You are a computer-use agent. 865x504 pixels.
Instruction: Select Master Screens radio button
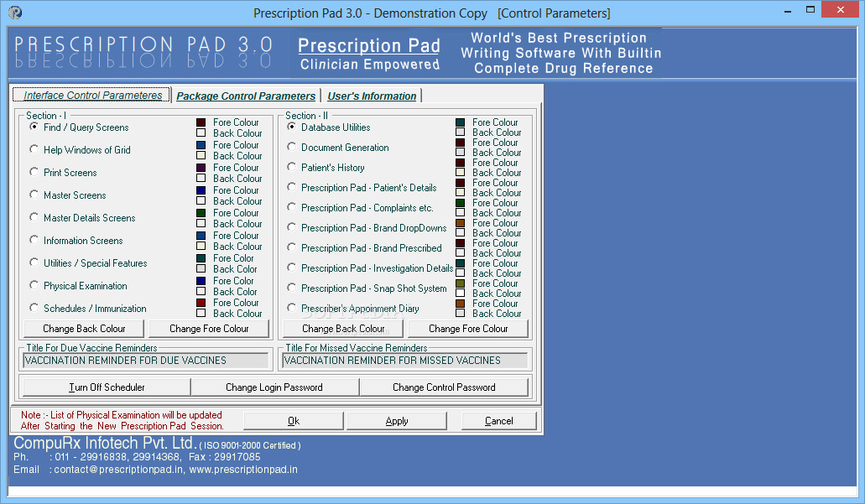(x=34, y=195)
